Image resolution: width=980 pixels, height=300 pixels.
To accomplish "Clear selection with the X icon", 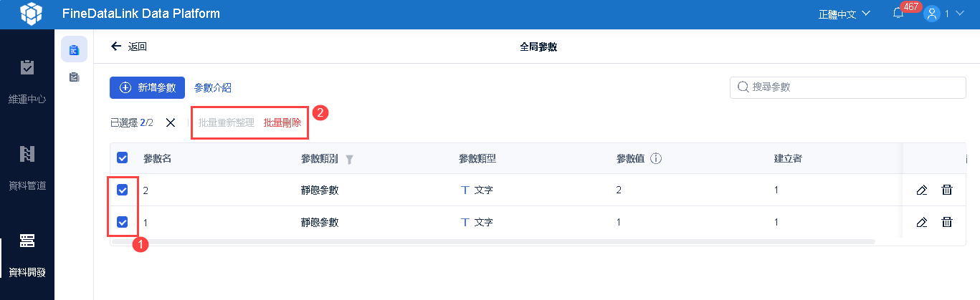I will 171,122.
